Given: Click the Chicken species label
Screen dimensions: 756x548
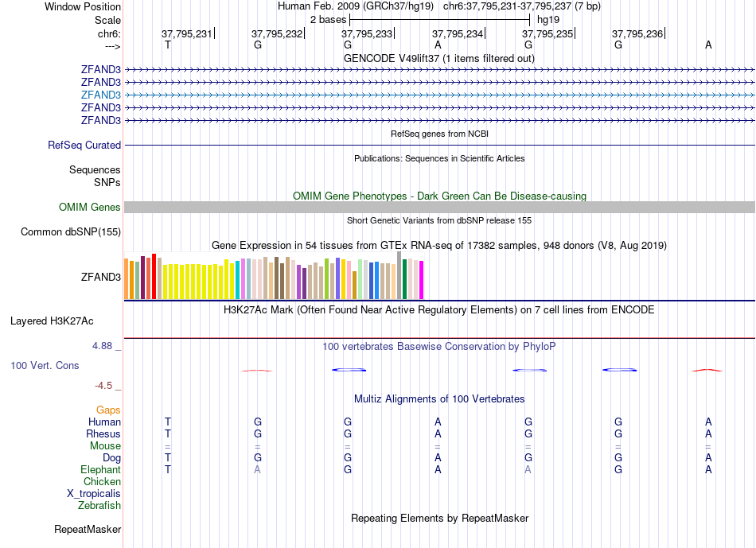Looking at the screenshot, I should click(102, 481).
